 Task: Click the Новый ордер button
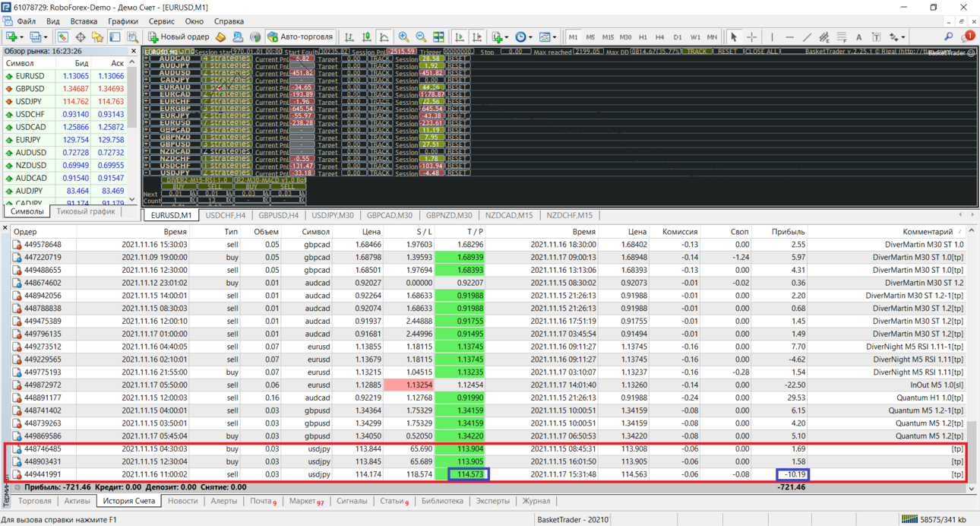(179, 36)
